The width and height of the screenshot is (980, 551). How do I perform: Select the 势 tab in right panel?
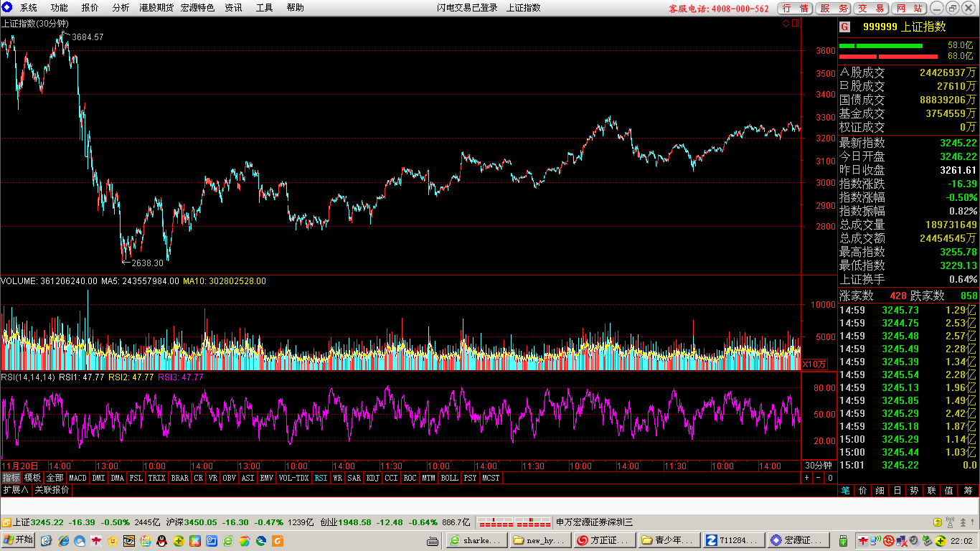tap(914, 490)
